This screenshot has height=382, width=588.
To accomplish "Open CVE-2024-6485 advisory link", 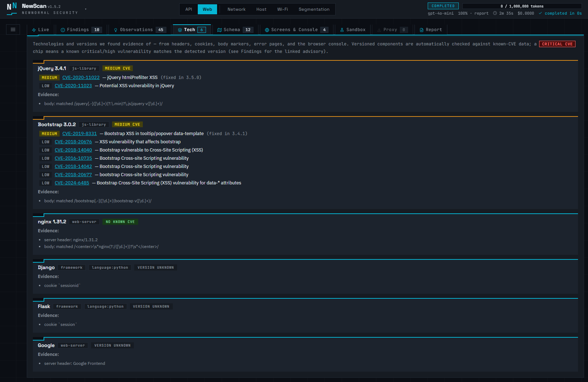I will tap(72, 183).
